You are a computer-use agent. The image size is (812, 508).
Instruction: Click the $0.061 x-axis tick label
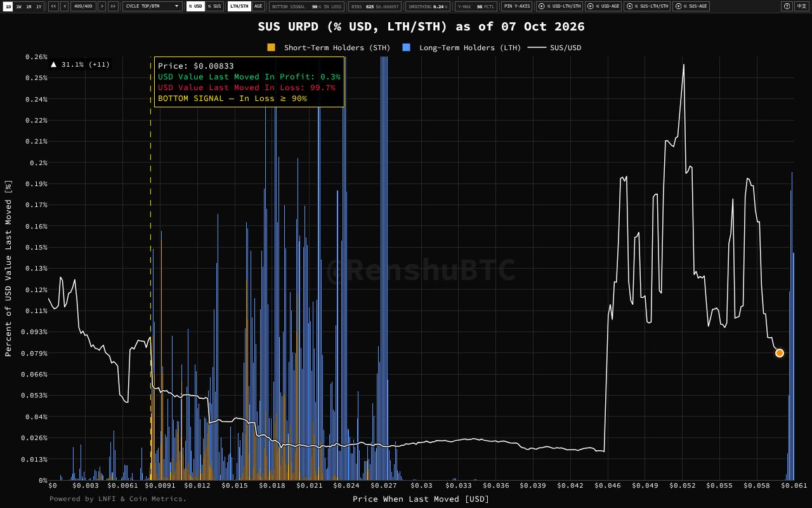point(794,486)
